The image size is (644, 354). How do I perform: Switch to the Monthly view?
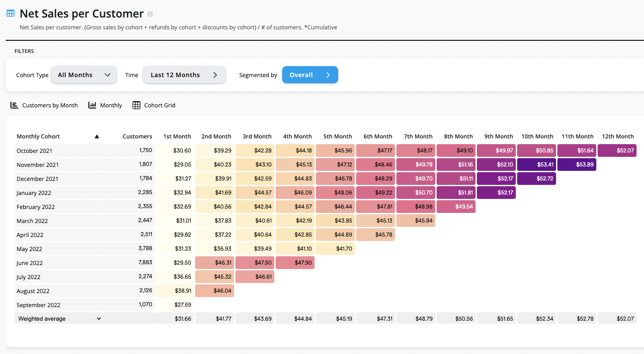pyautogui.click(x=111, y=105)
